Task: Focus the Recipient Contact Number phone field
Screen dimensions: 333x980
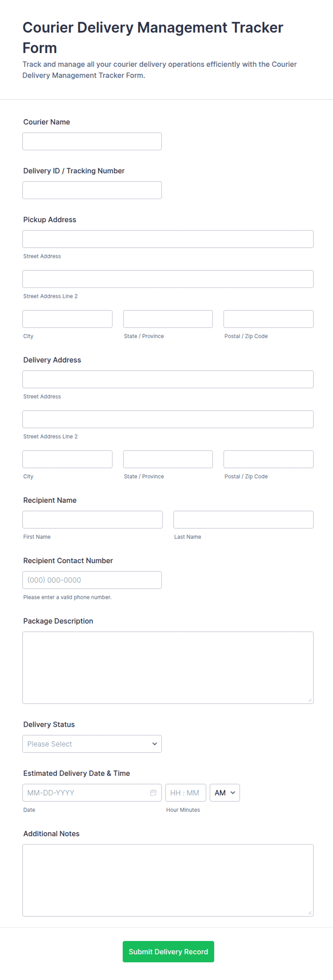Action: click(x=92, y=580)
